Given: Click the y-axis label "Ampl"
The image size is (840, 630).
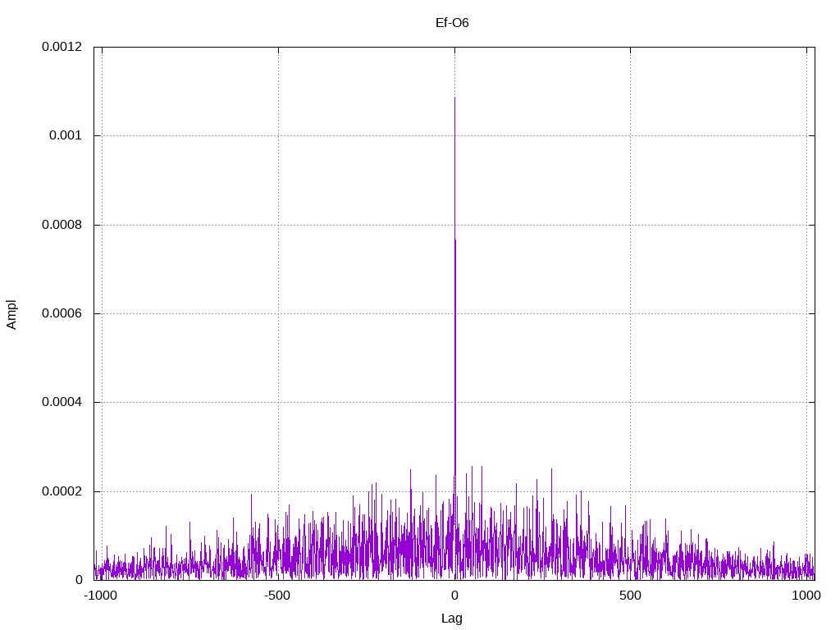Looking at the screenshot, I should [11, 314].
